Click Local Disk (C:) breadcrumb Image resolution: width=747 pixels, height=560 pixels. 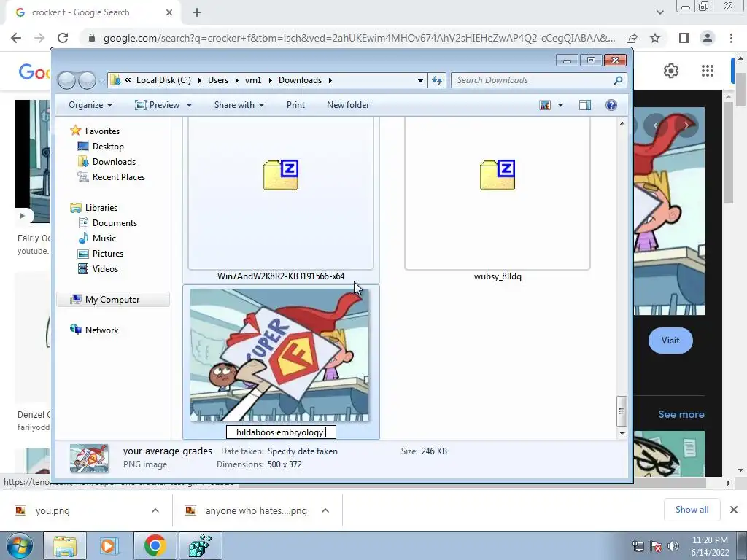163,80
